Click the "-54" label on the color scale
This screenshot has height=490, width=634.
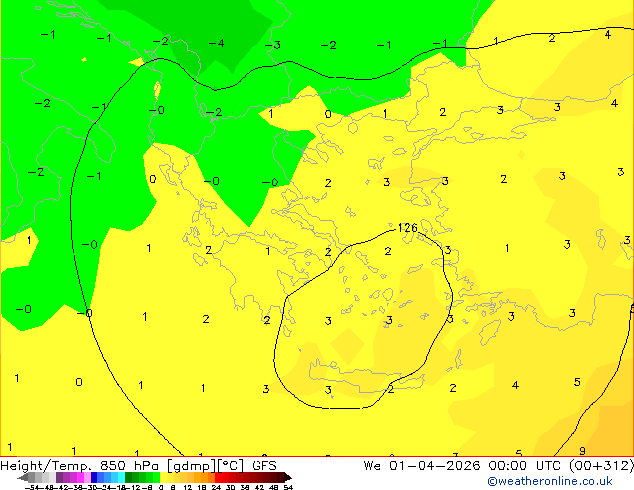pyautogui.click(x=32, y=487)
